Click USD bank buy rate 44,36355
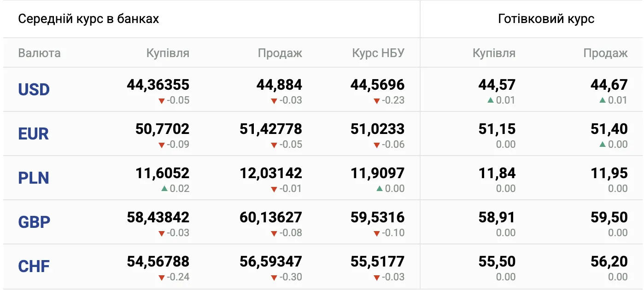Screen dimensions: 644x290 [x=158, y=85]
